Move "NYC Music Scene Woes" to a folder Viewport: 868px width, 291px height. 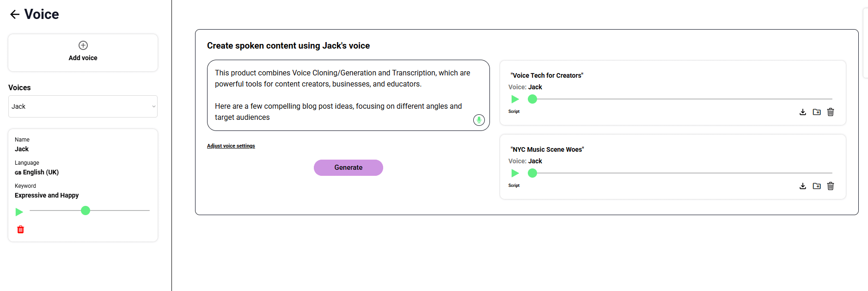(x=817, y=186)
